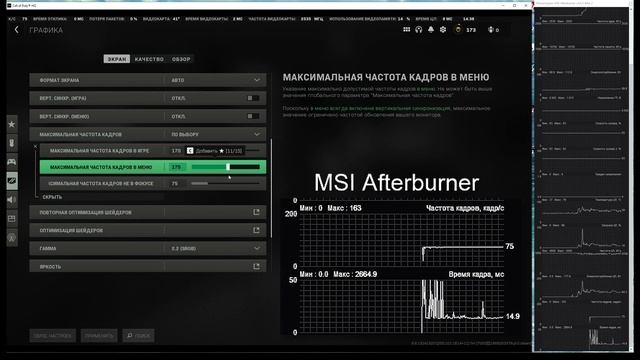Go back using the arrow next to ГРАФИКА
Screen dimensions: 640x360
[x=16, y=30]
